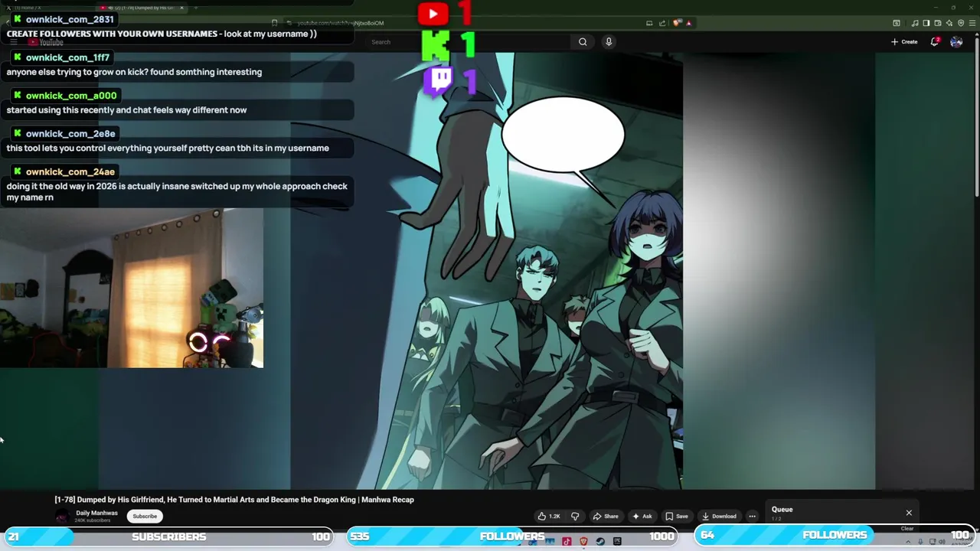Dislike the video with thumbs down
Viewport: 980px width, 551px height.
pos(575,517)
